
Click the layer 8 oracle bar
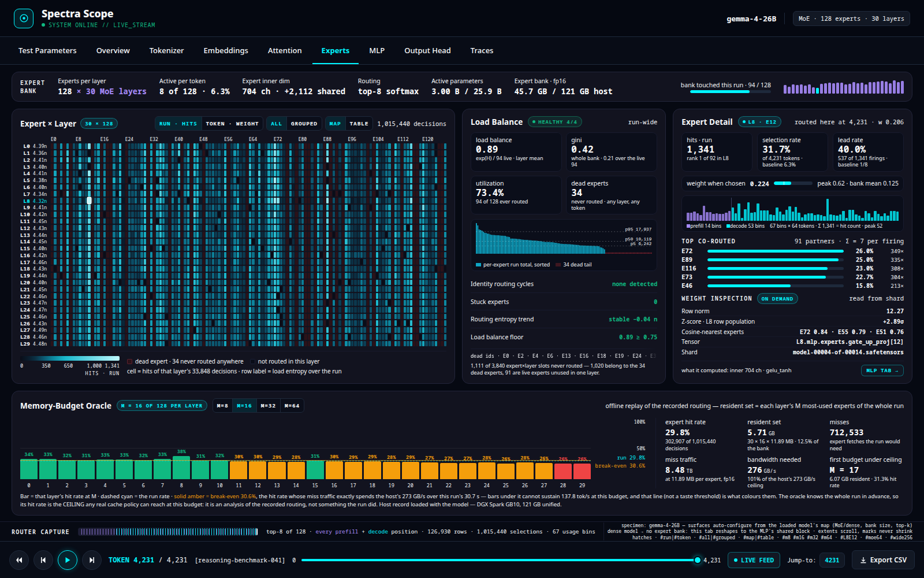click(x=181, y=468)
